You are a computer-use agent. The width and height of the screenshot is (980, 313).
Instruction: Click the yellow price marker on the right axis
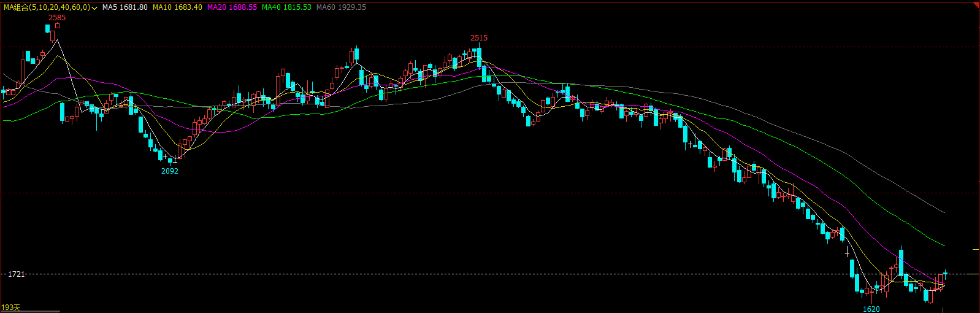coord(976,249)
